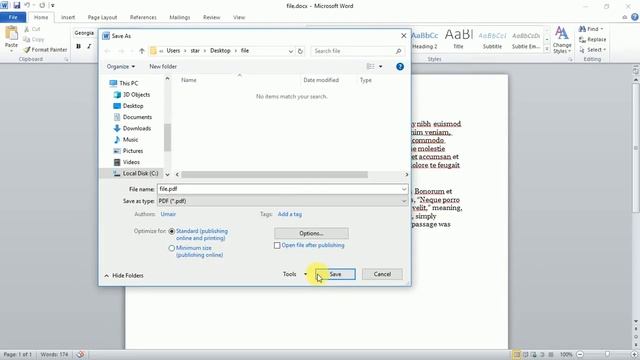Click the New folder button
This screenshot has height=360, width=640.
[x=163, y=66]
